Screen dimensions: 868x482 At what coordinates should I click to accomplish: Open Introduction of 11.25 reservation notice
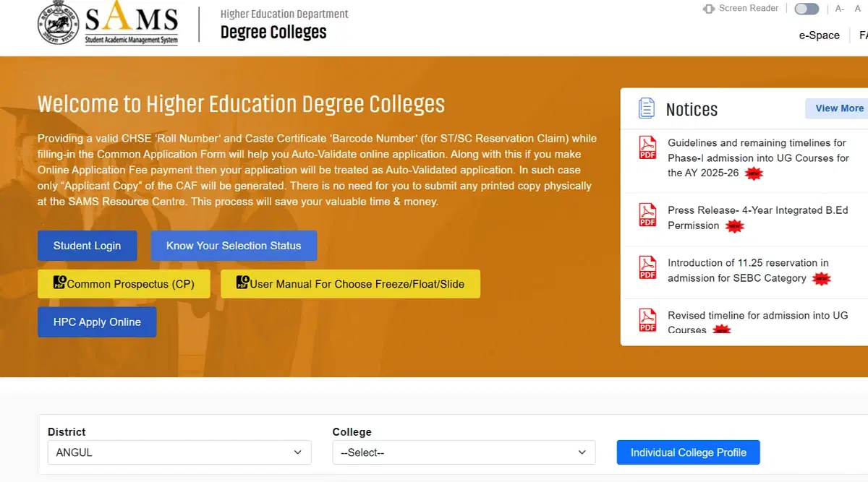coord(749,270)
